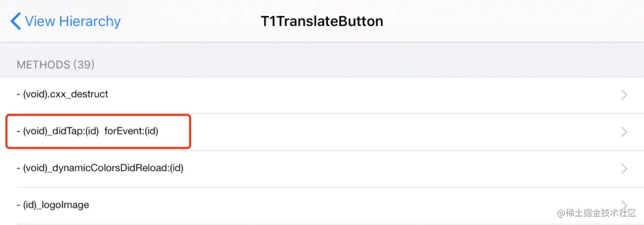Image resolution: width=644 pixels, height=225 pixels.
Task: Tap the disclosure chevron for .cxx_destruct
Action: pyautogui.click(x=624, y=95)
